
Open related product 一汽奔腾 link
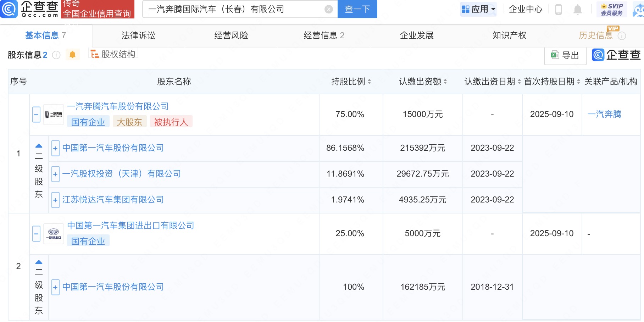coord(604,114)
